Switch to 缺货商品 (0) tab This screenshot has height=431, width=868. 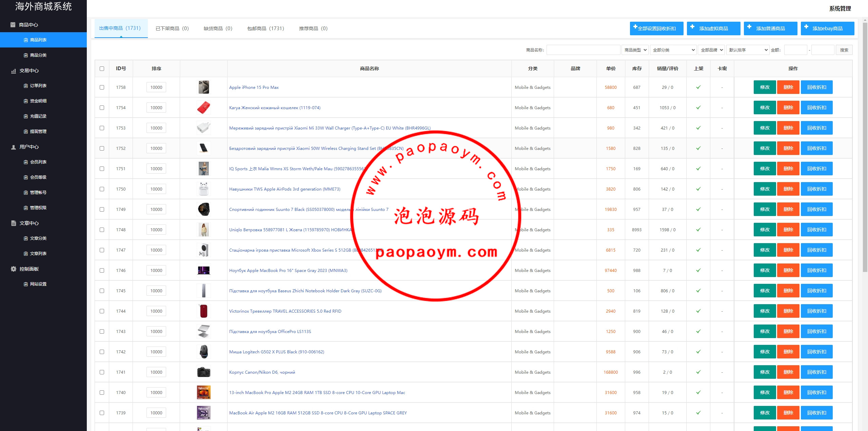point(218,28)
